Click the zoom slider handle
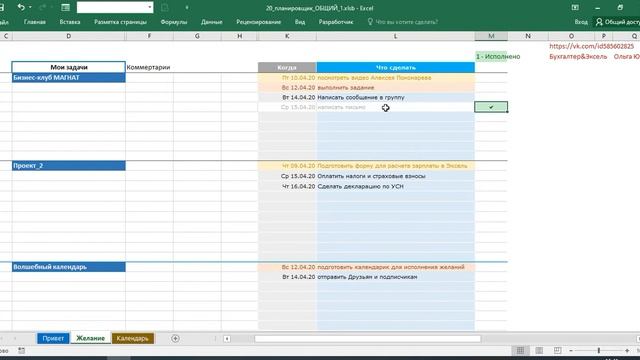The width and height of the screenshot is (640, 360). 599,351
